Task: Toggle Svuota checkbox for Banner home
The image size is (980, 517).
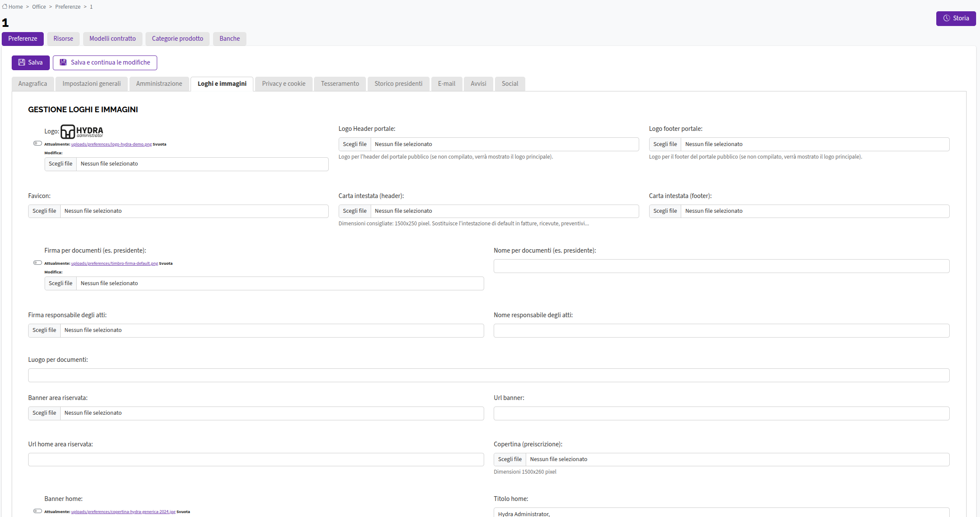Action: pos(38,511)
